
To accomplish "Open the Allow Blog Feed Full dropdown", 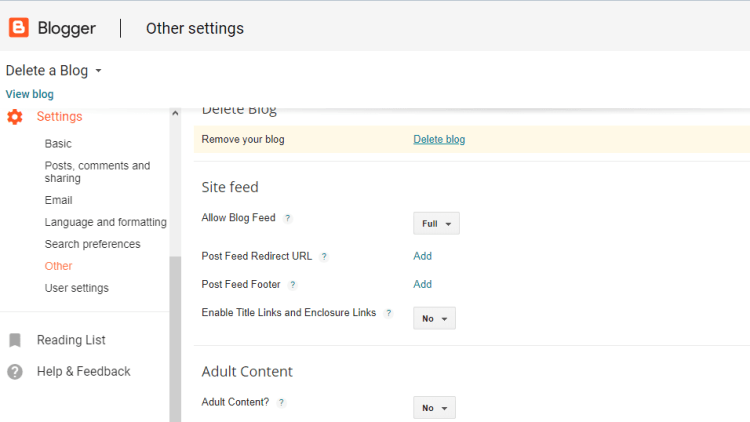I will (436, 224).
